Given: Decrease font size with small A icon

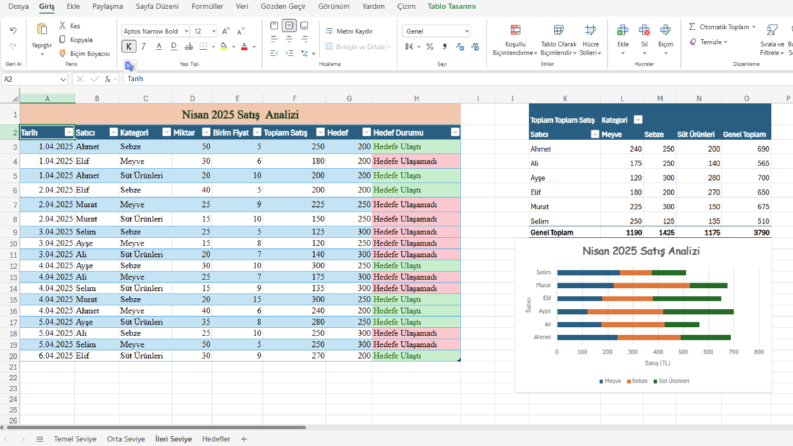Looking at the screenshot, I should click(x=241, y=31).
